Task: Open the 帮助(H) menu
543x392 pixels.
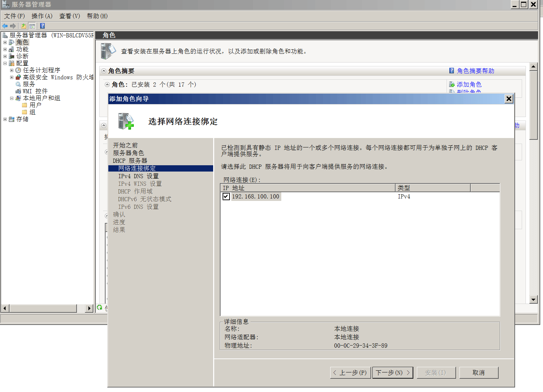Action: (97, 16)
